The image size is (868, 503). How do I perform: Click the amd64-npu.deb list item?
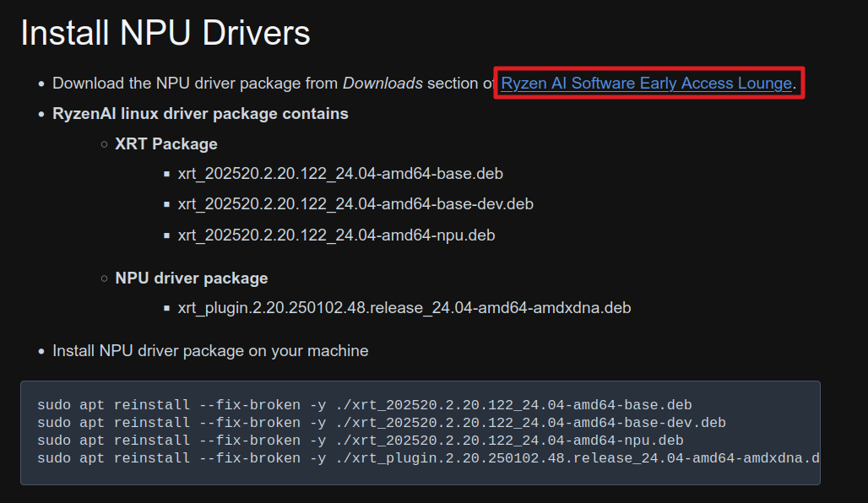[336, 235]
